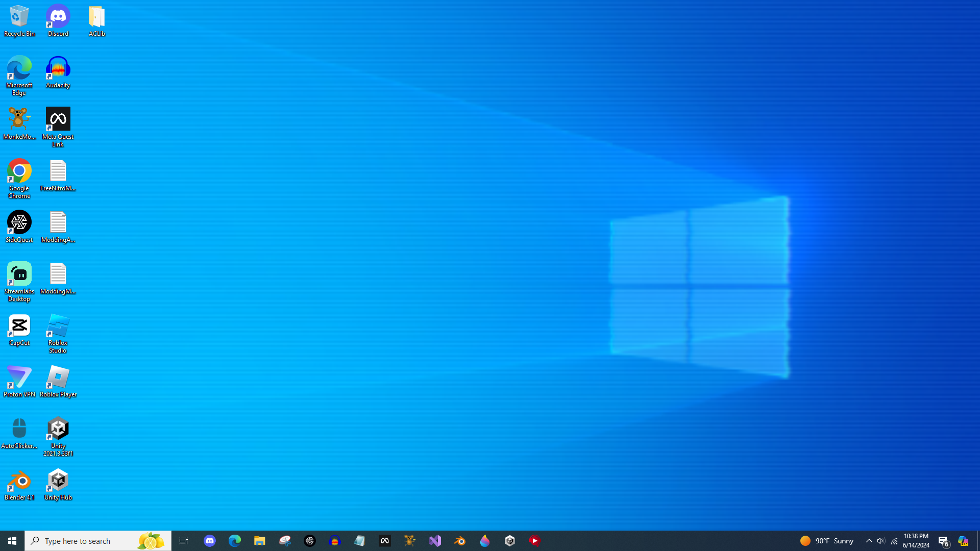Image resolution: width=980 pixels, height=551 pixels.
Task: Open File Explorer from the taskbar
Action: 259,541
